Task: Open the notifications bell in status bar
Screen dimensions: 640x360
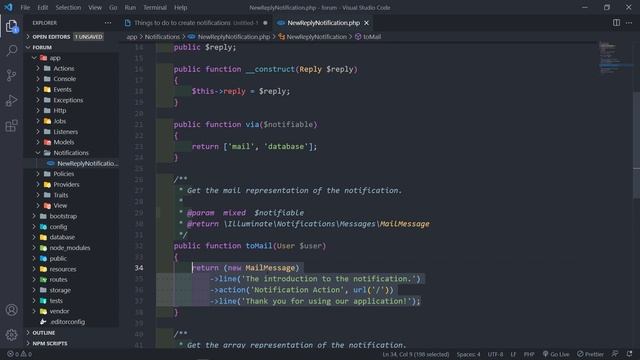Action: click(x=629, y=354)
